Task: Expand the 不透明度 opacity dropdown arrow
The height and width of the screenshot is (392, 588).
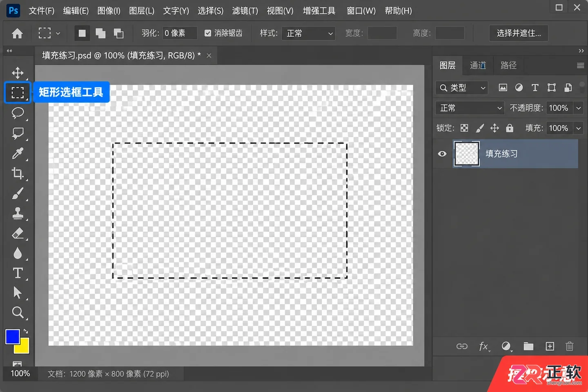Action: (579, 108)
